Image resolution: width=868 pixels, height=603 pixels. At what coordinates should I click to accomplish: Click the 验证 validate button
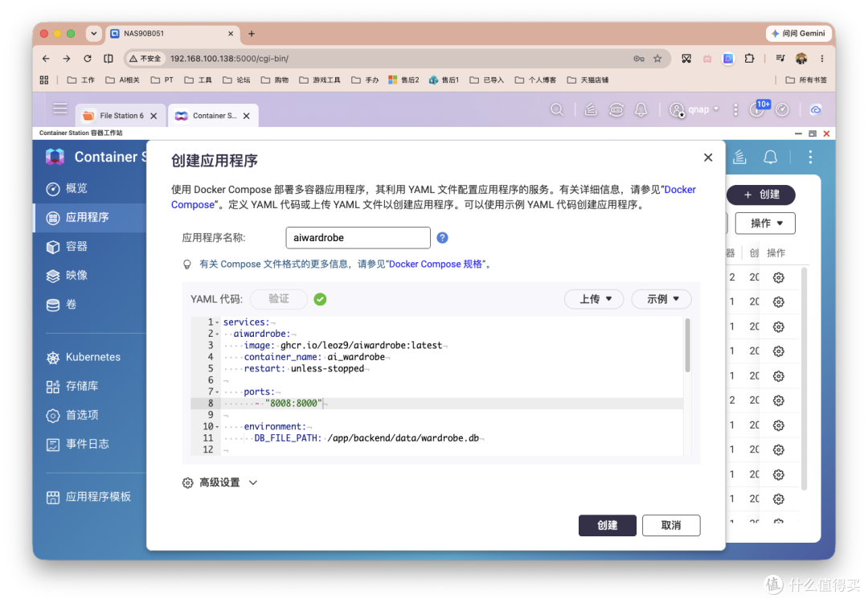(x=278, y=299)
